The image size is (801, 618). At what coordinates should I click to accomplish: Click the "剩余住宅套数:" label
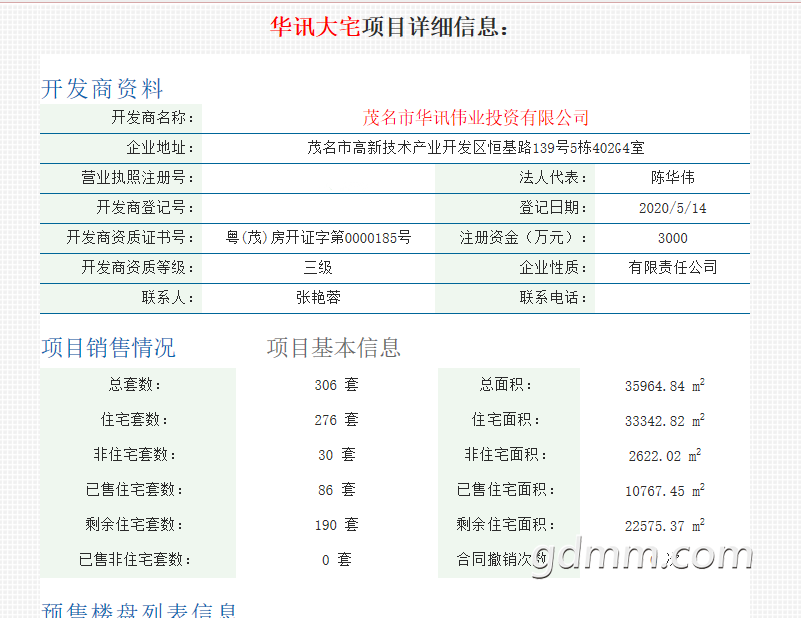coord(135,525)
